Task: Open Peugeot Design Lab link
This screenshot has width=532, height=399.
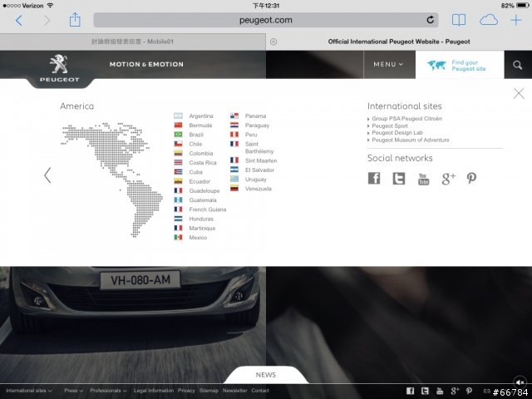Action: coord(397,133)
